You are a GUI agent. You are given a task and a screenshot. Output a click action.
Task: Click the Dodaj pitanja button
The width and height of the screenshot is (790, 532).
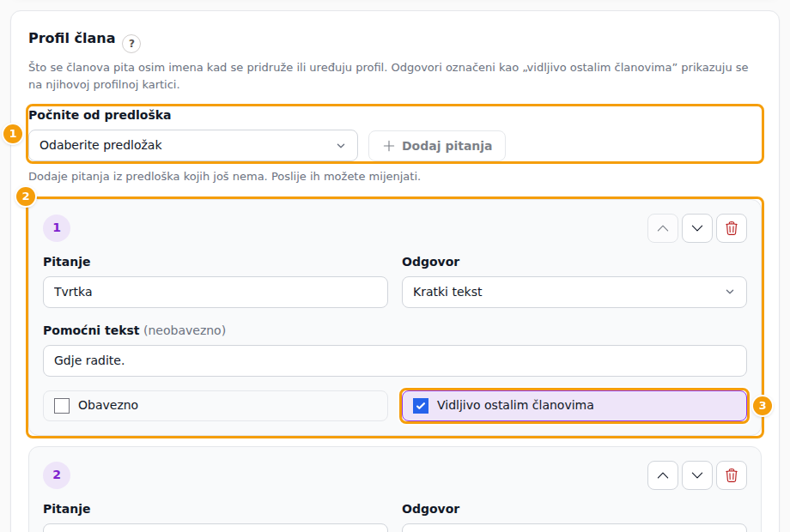click(x=437, y=146)
